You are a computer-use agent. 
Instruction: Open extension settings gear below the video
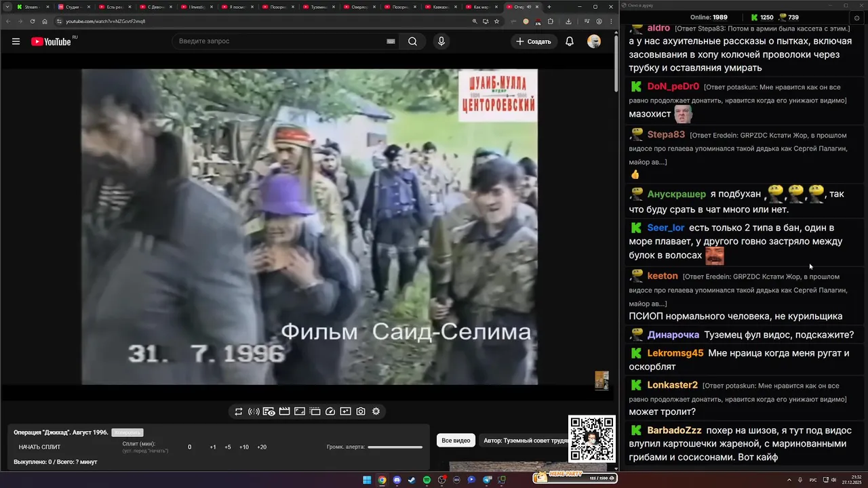376,411
